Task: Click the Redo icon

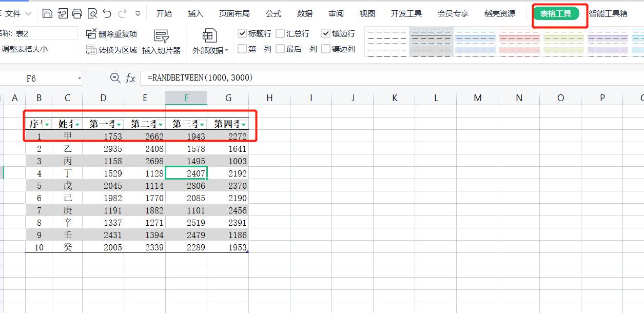Action: tap(122, 13)
